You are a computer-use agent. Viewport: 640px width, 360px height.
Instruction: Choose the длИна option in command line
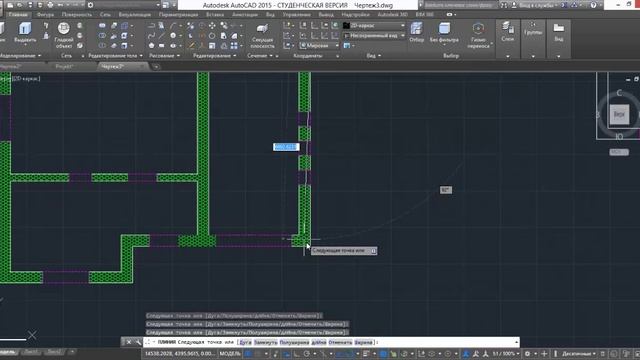319,342
